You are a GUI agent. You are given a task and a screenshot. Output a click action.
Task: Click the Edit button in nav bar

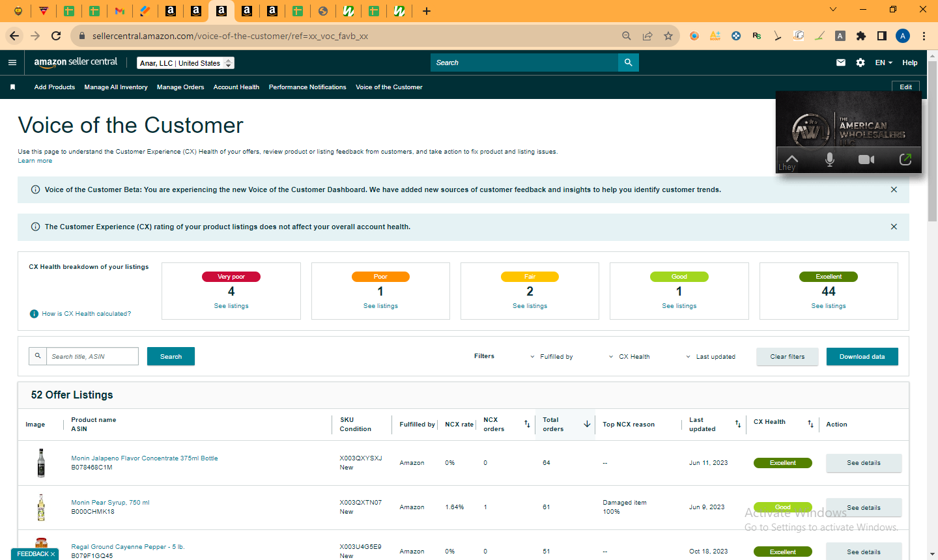(x=906, y=87)
